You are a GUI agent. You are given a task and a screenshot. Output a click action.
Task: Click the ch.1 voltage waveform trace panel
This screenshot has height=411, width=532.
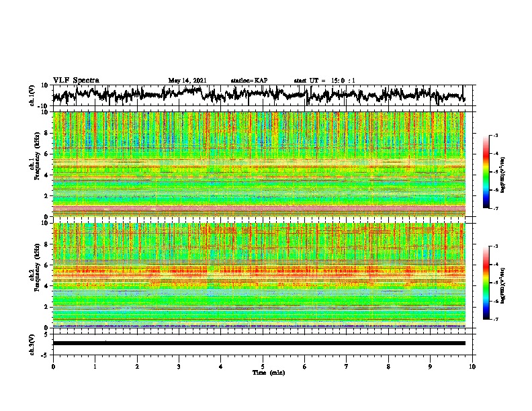[264, 95]
